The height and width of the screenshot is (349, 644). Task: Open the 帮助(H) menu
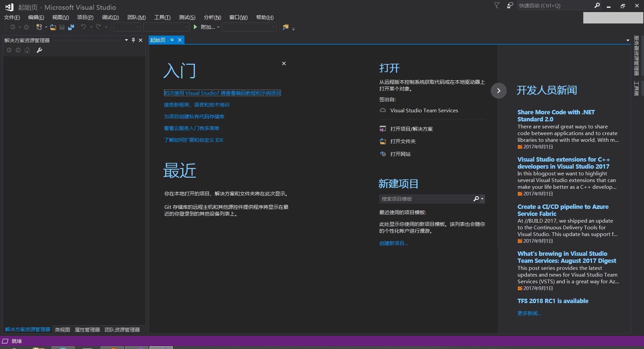265,17
